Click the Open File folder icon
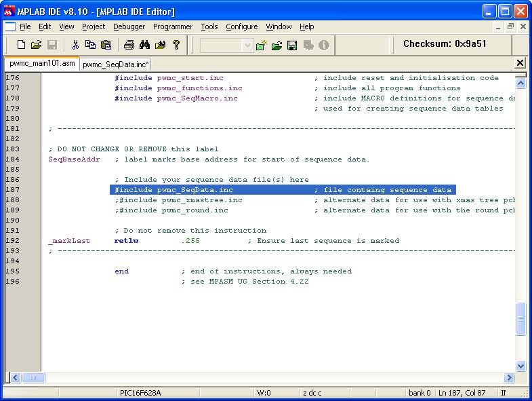This screenshot has height=401, width=532. tap(37, 45)
